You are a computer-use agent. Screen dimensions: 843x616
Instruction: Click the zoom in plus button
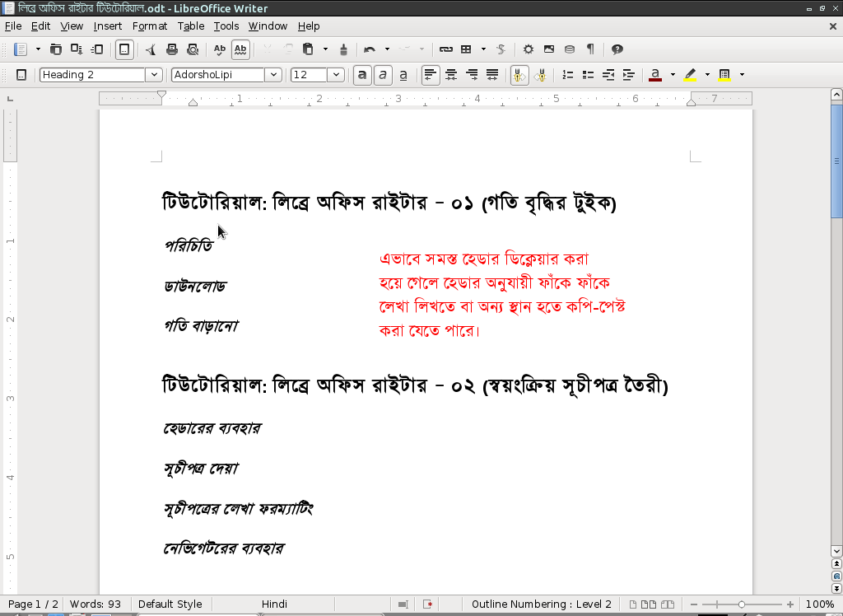click(x=789, y=604)
